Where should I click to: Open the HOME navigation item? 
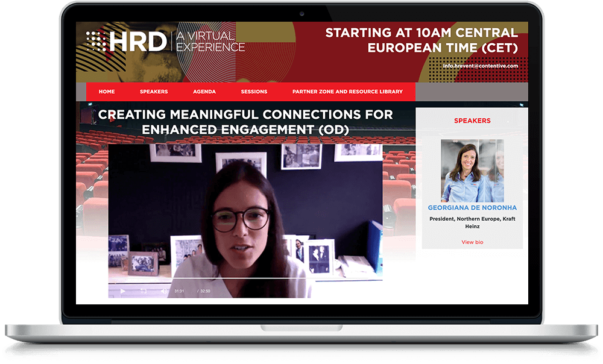[x=106, y=91]
